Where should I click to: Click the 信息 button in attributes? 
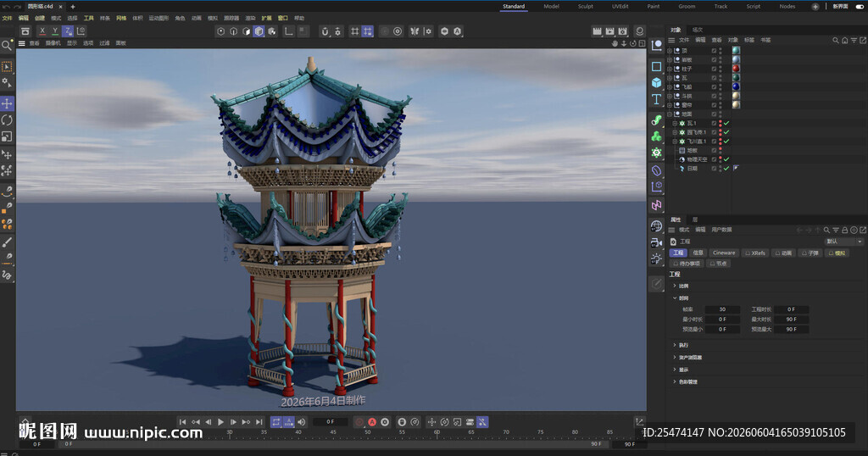coord(698,253)
